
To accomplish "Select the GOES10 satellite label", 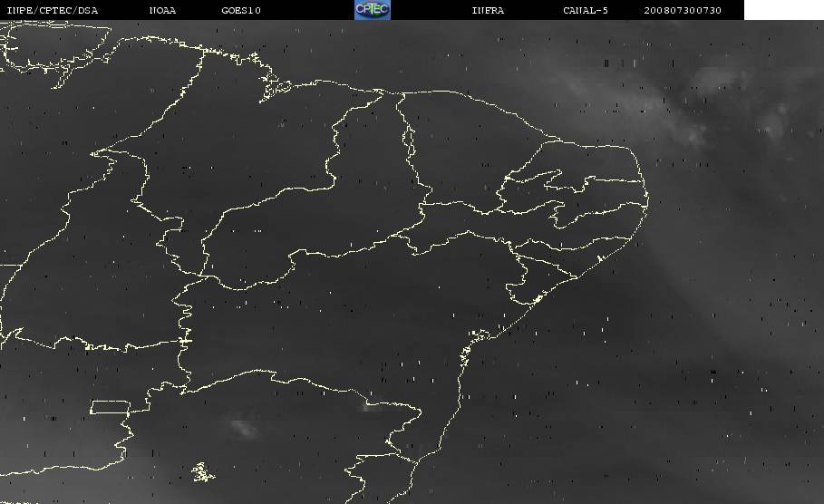I will click(240, 10).
